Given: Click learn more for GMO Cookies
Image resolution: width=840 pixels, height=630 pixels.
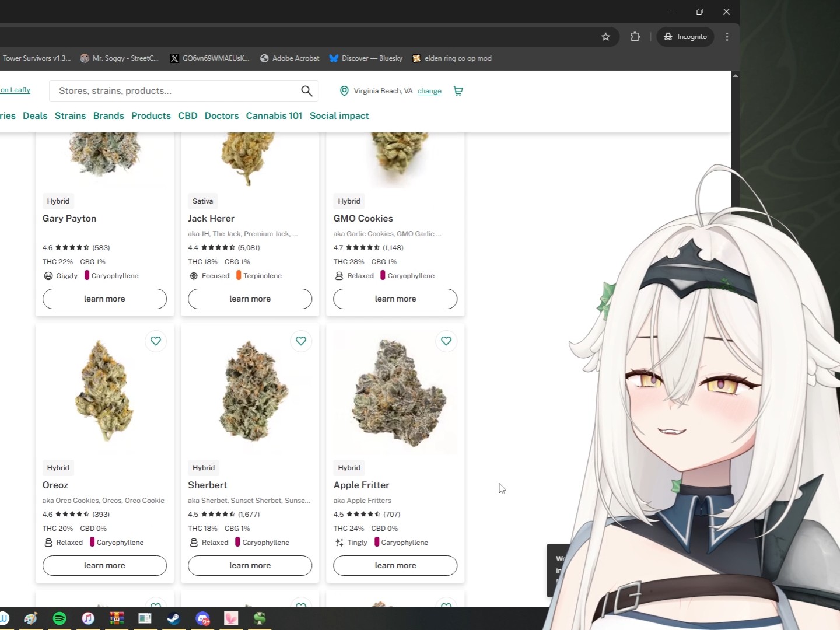Looking at the screenshot, I should coord(395,299).
